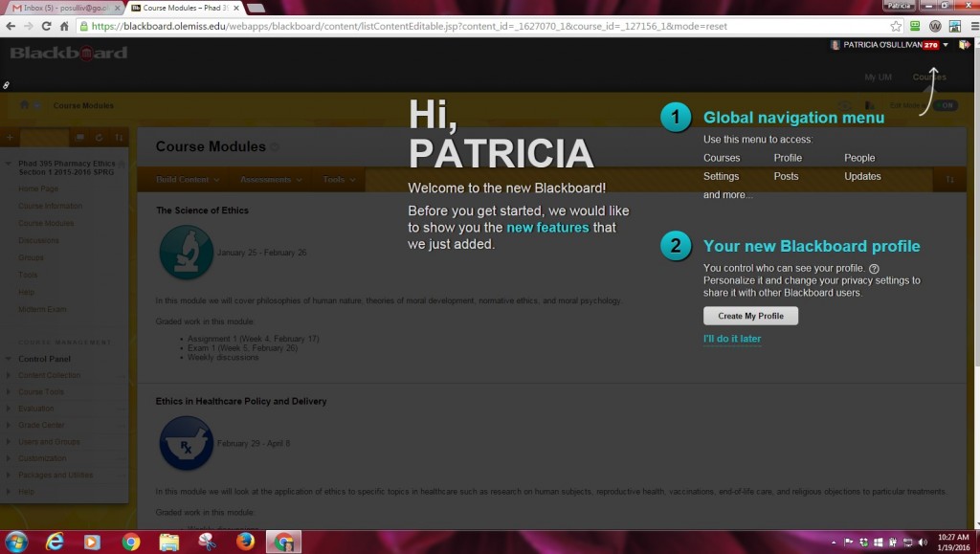Open the My UM tab
Screen dimensions: 980x554
point(879,77)
